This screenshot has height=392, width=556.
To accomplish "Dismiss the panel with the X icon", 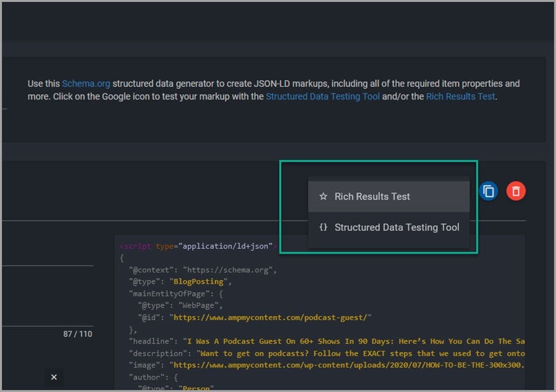I will click(x=53, y=377).
